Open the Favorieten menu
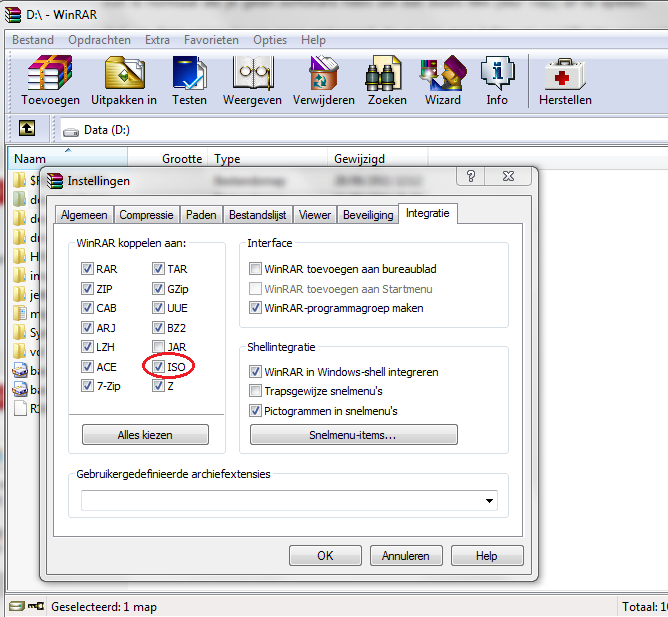The image size is (668, 617). [211, 40]
